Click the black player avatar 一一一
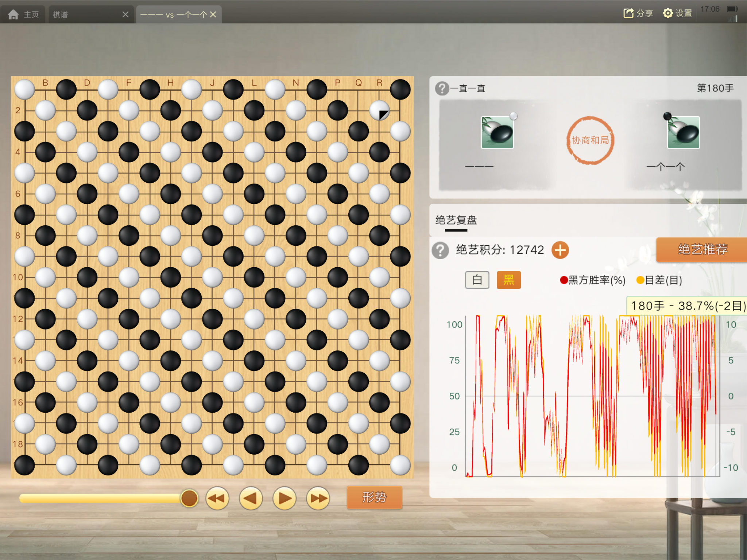This screenshot has width=747, height=560. (x=498, y=132)
